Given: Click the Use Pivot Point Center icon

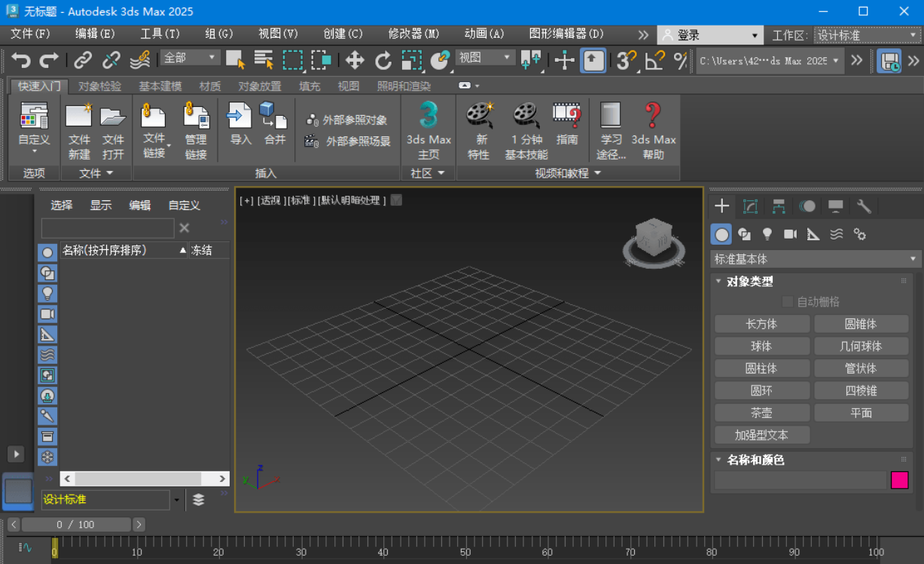Looking at the screenshot, I should [531, 60].
